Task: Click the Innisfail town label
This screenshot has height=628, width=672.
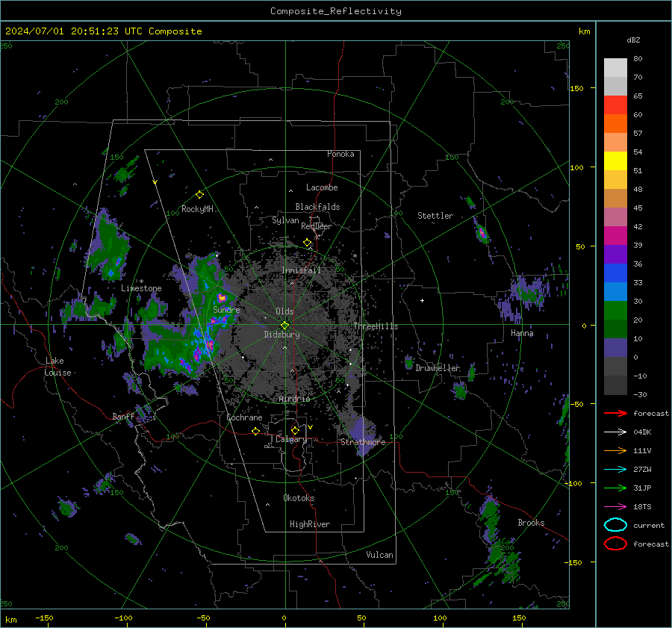Action: 301,270
